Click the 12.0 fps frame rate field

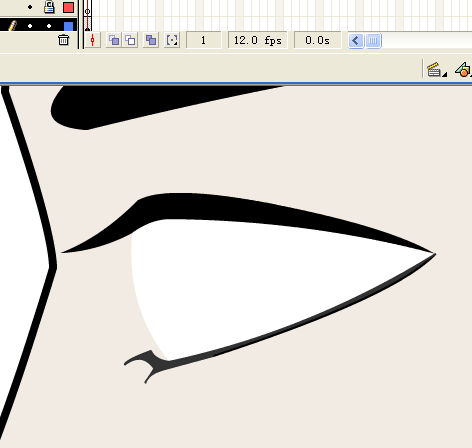258,40
